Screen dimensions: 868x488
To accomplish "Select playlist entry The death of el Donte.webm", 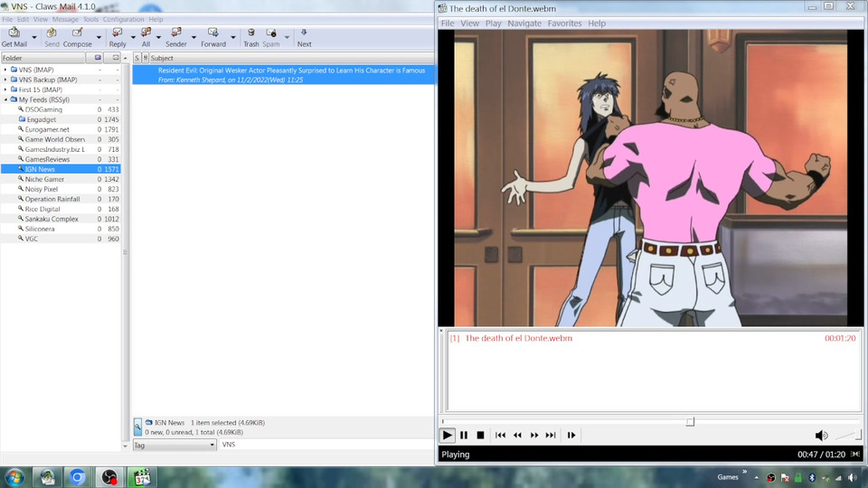I will pos(652,338).
